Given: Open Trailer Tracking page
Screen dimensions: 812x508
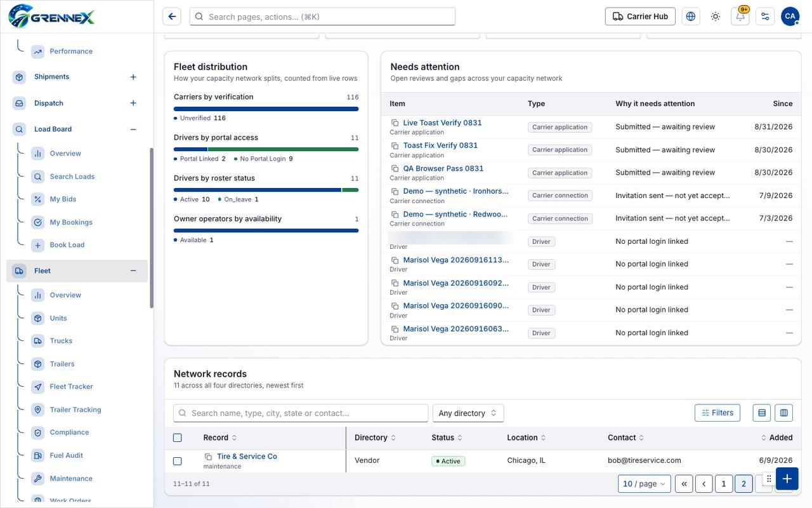Looking at the screenshot, I should click(x=75, y=410).
